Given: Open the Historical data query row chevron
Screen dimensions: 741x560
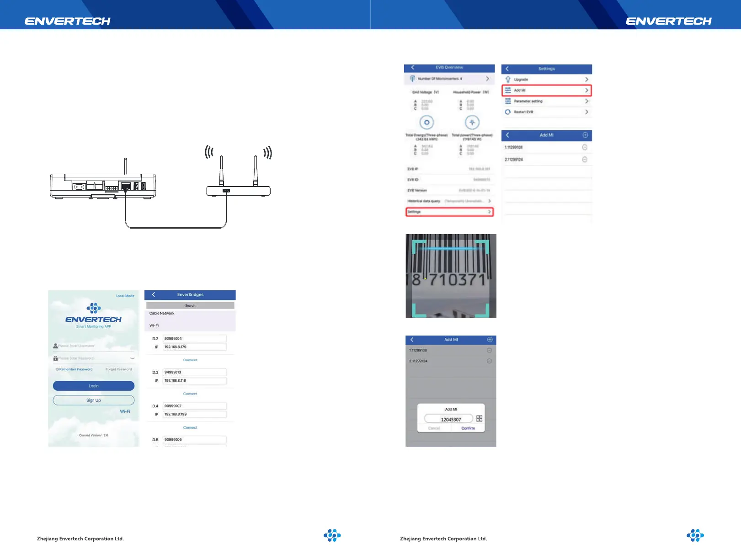Looking at the screenshot, I should pyautogui.click(x=489, y=201).
